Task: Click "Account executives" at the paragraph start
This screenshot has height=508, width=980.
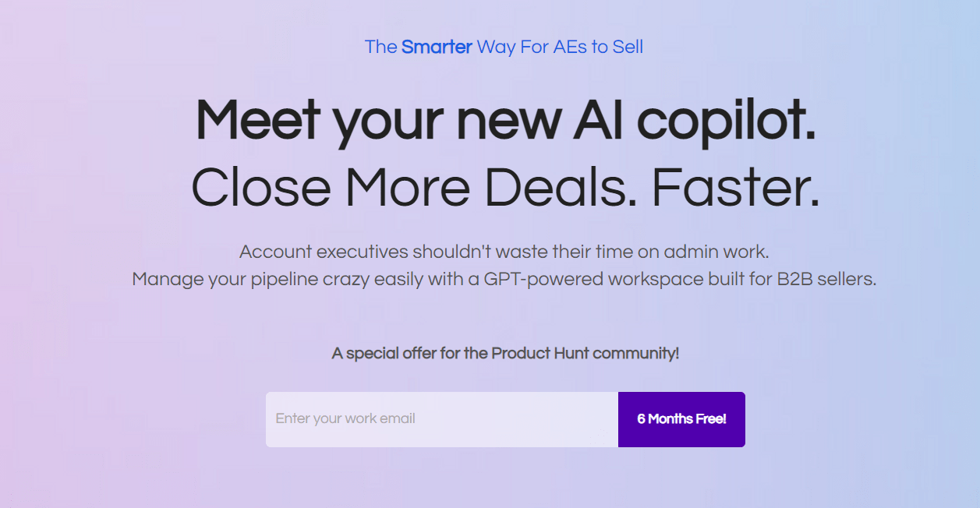Action: (324, 252)
